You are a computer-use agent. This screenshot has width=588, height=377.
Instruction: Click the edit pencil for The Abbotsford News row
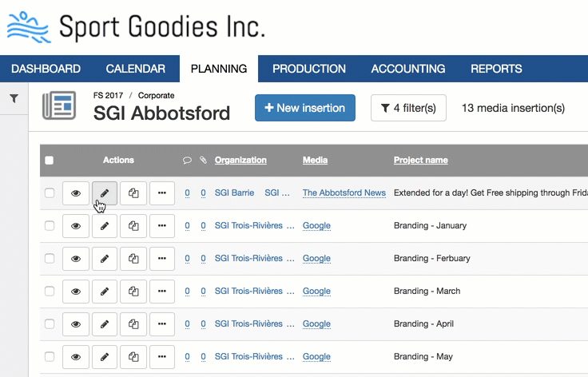[105, 193]
